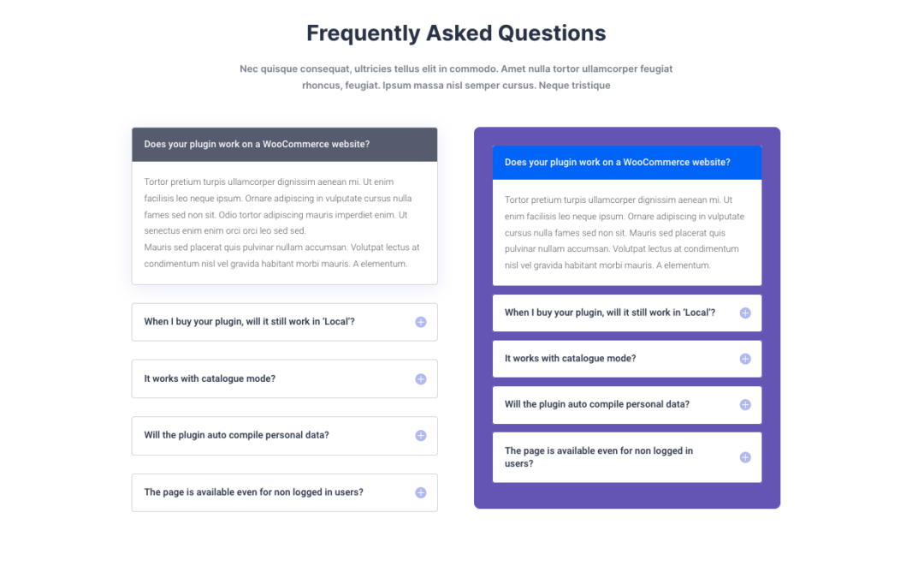Expand 'It works with catalogue mode?' title in purple panel

(570, 359)
